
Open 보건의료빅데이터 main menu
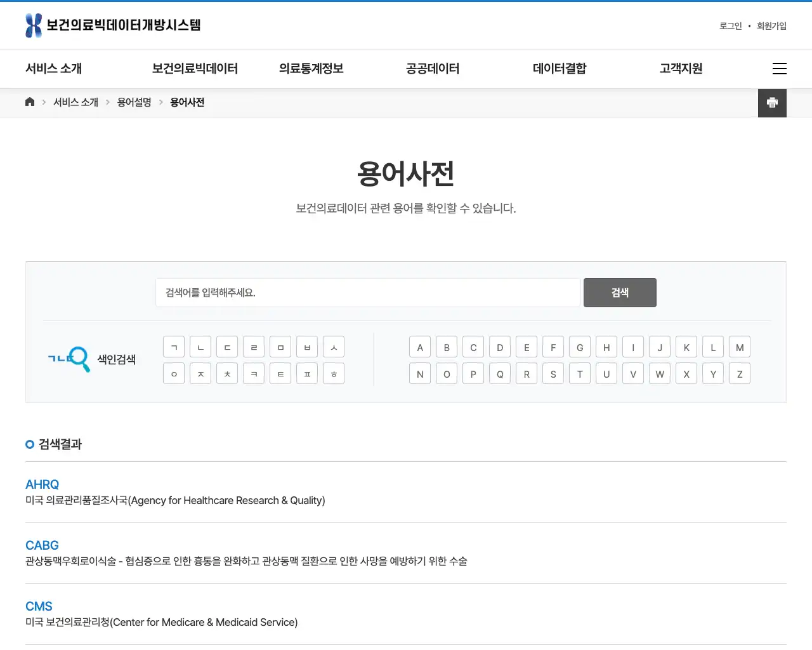coord(195,69)
